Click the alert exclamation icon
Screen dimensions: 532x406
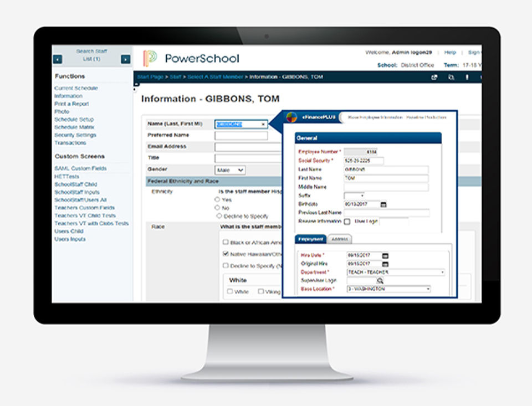point(467,78)
